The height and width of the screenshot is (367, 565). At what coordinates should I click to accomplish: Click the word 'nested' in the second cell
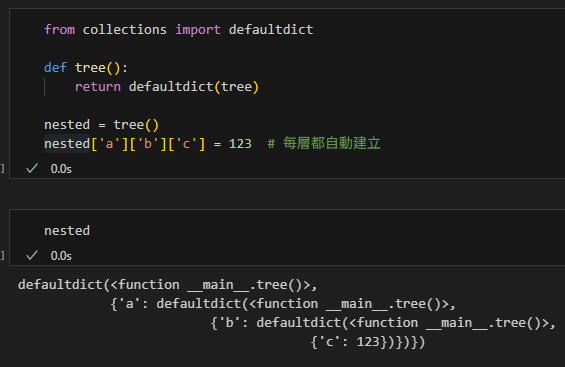[67, 231]
